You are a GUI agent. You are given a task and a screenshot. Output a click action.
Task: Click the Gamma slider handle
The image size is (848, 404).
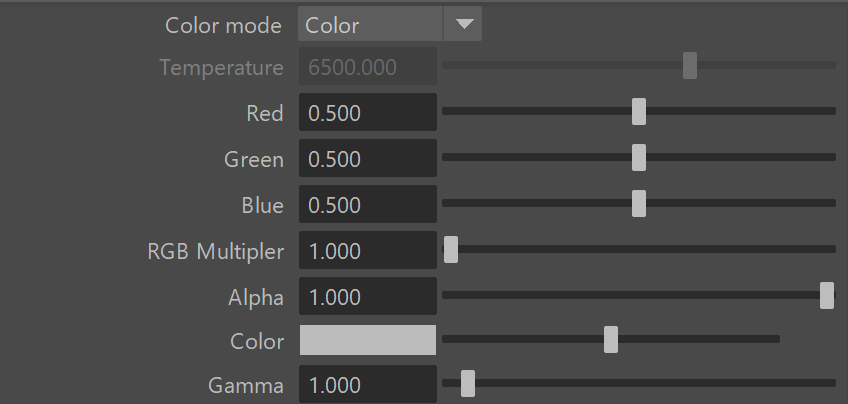point(468,383)
